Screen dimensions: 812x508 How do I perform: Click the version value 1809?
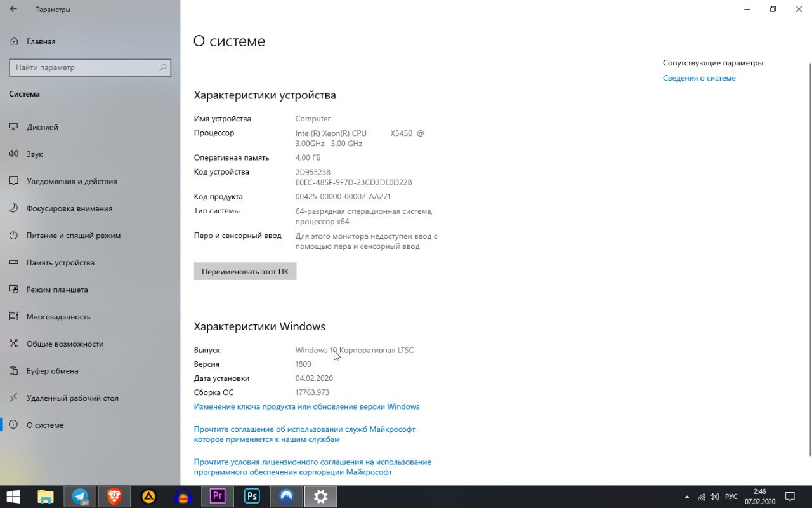point(303,364)
